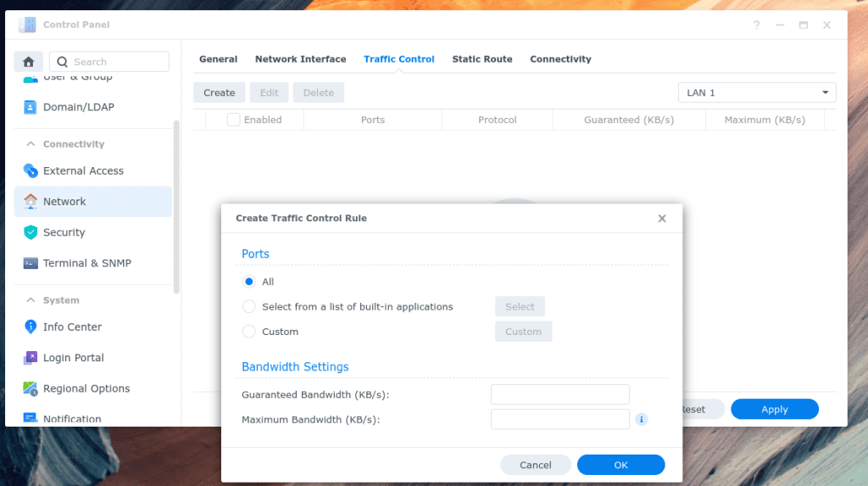
Task: Open the LAN 1 interface dropdown
Action: (757, 92)
